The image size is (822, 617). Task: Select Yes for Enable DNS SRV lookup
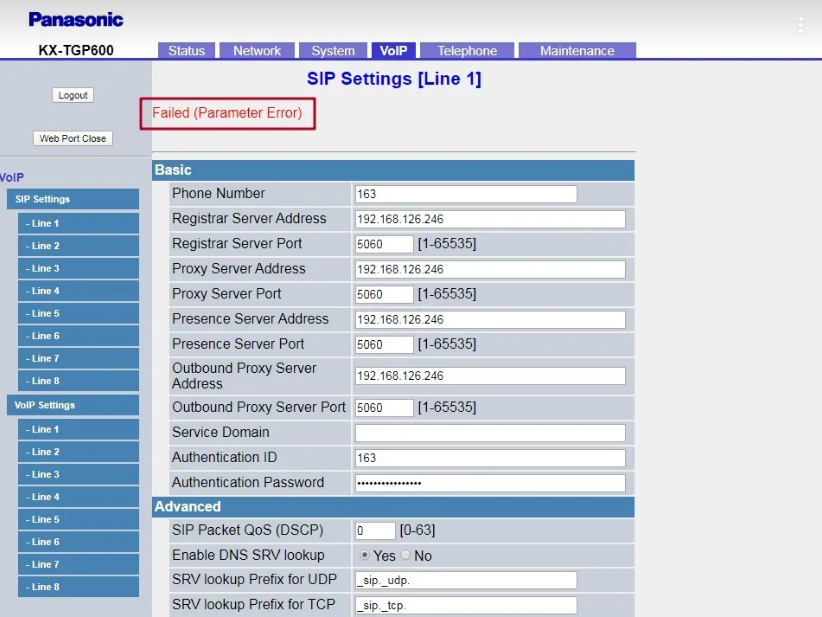pos(365,555)
